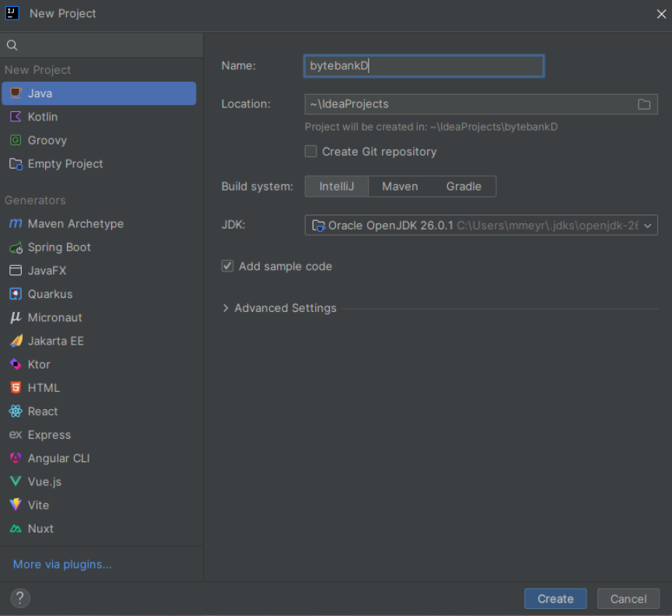Click the Cancel button

coord(628,599)
